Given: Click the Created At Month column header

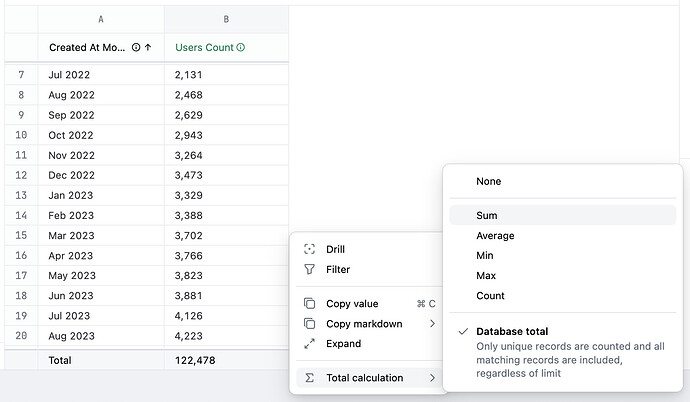Looking at the screenshot, I should pos(88,47).
